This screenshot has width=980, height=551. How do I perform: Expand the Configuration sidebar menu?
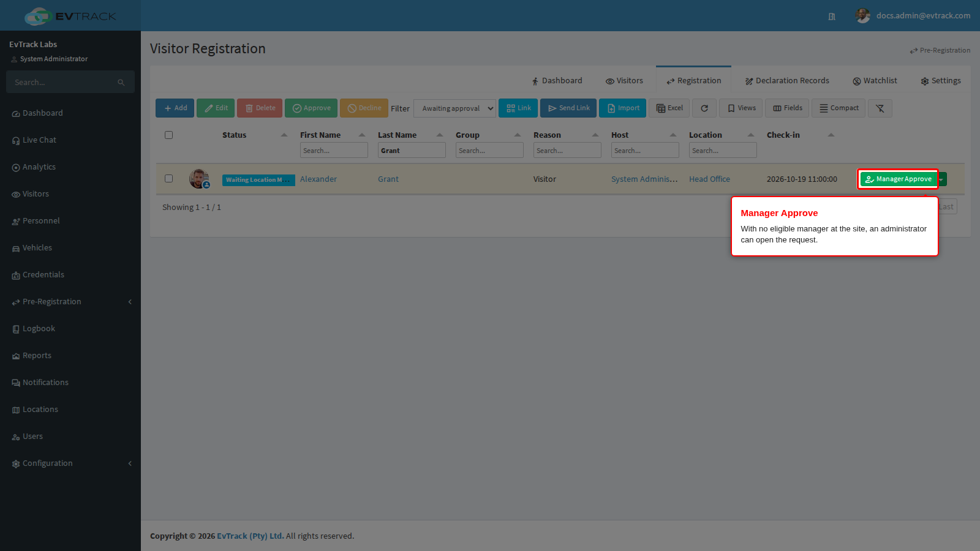[70, 463]
